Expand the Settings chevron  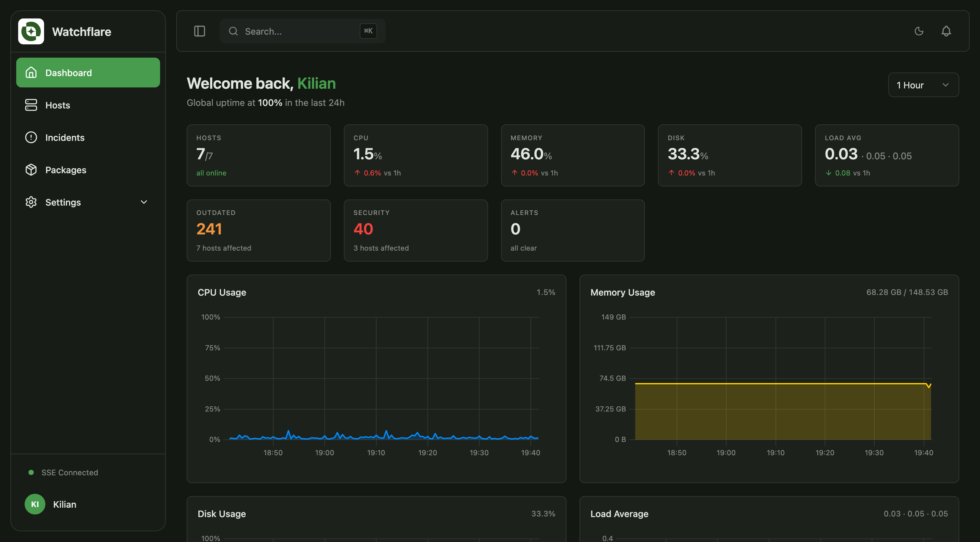(144, 202)
